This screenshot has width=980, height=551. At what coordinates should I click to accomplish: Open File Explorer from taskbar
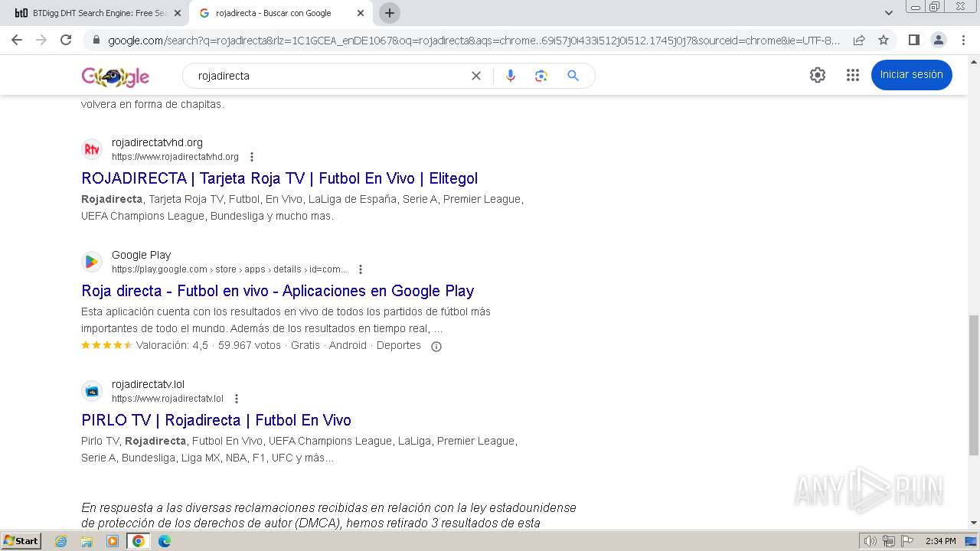point(87,541)
